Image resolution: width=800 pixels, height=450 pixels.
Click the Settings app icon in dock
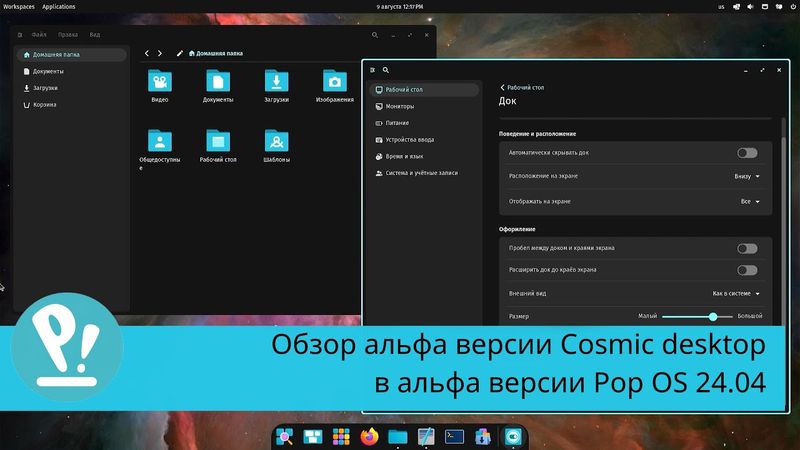(513, 437)
